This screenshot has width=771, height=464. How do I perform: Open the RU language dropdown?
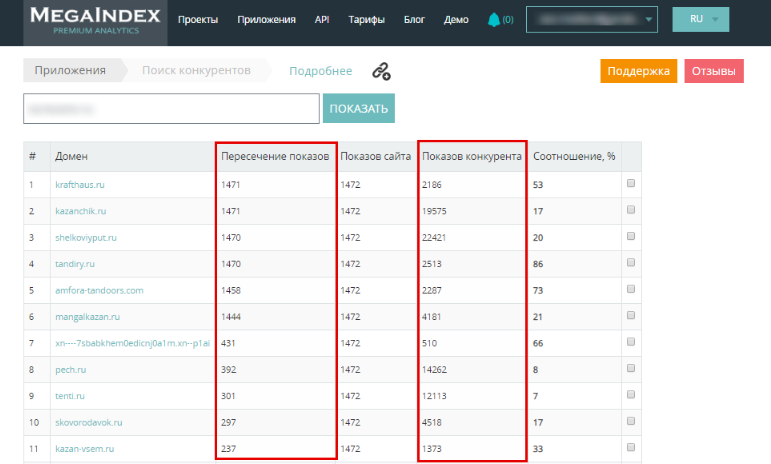point(701,20)
